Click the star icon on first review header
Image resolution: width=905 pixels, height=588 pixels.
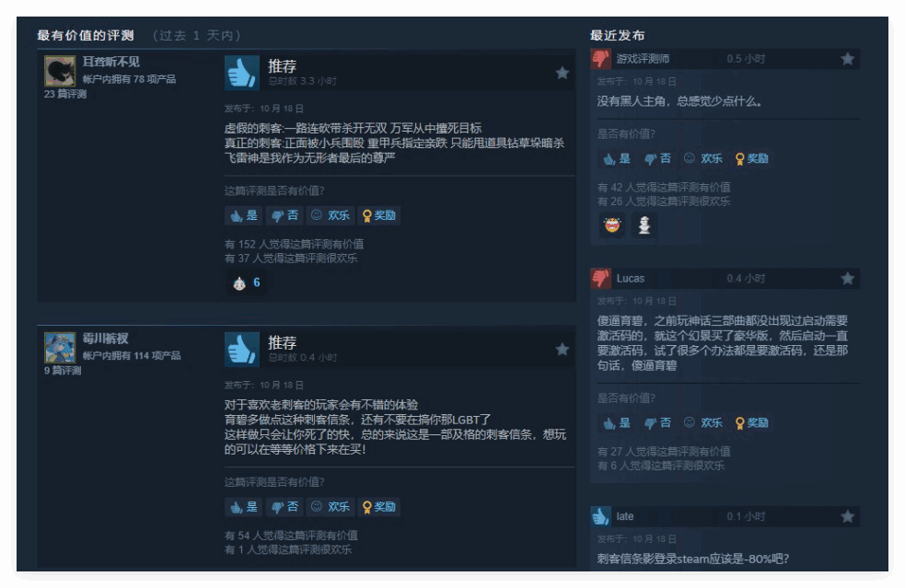(563, 73)
